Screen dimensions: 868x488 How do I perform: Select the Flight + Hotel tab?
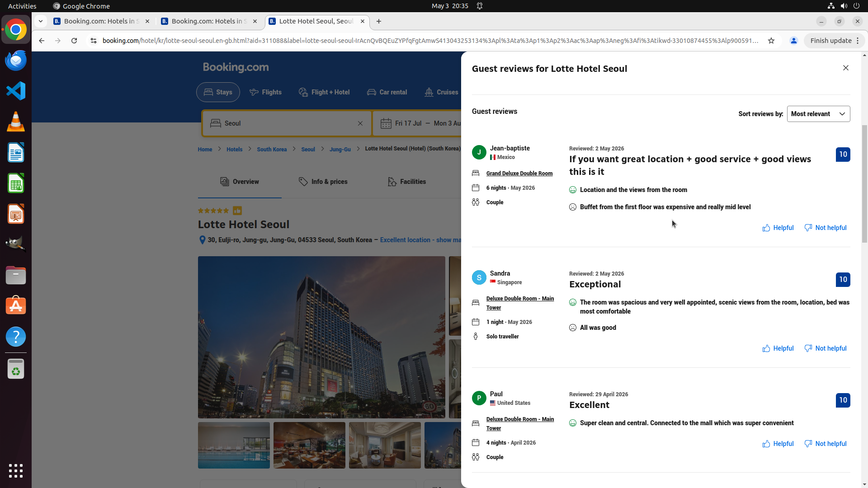[x=324, y=92]
